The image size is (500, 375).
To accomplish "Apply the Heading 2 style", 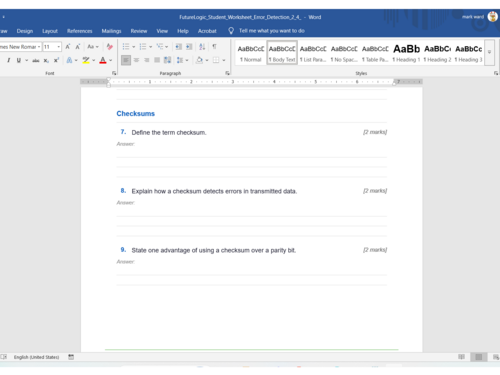I will (x=437, y=53).
